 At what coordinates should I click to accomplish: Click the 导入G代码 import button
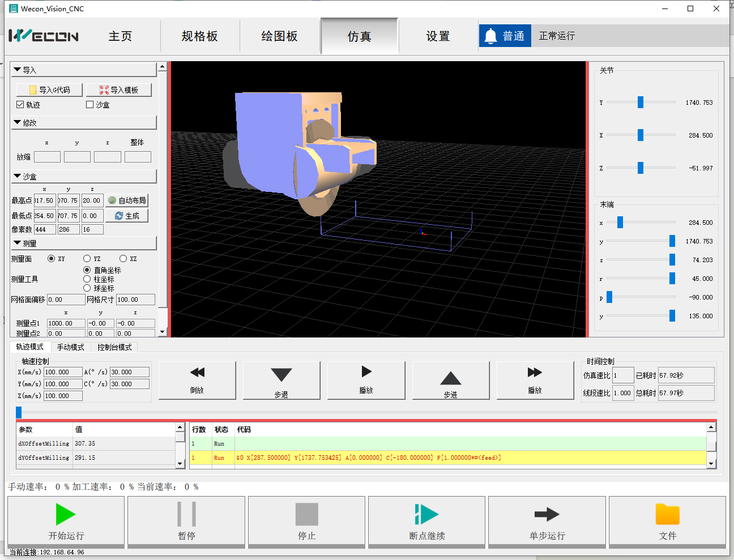(x=50, y=90)
